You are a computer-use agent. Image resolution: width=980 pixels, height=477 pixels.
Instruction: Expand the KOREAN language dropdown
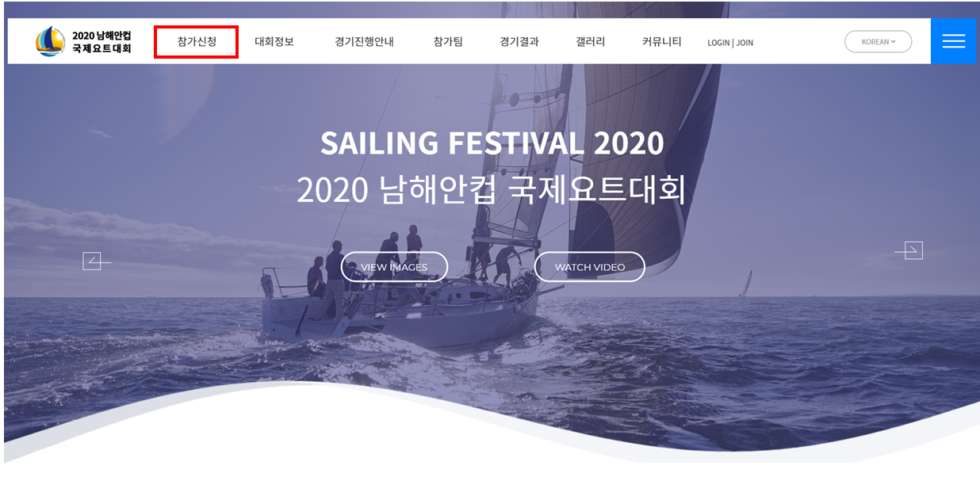[x=878, y=42]
